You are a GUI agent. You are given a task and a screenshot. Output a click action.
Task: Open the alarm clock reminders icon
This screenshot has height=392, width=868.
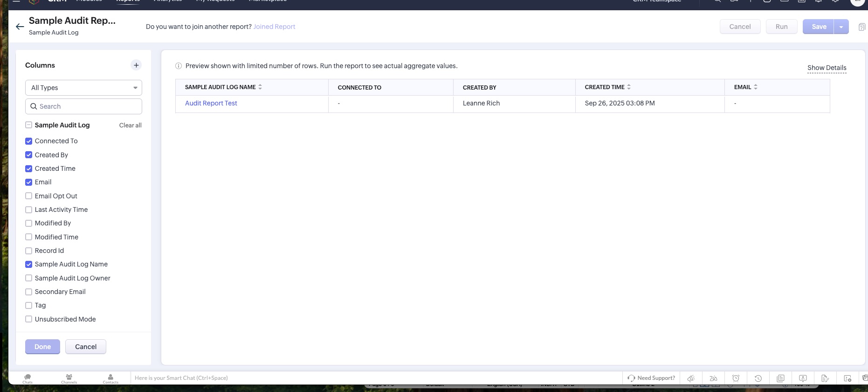coord(736,378)
